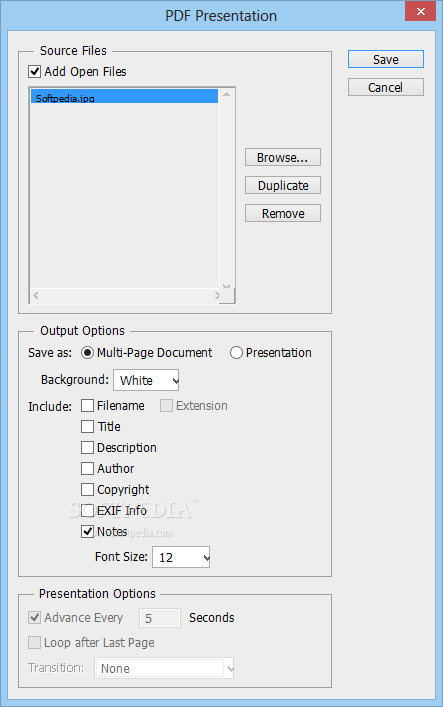Enable the Title checkbox

(88, 427)
